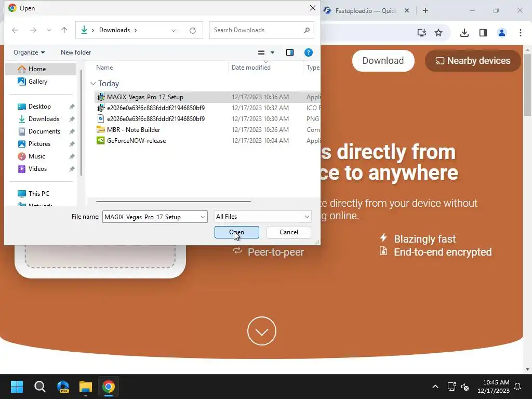Screen dimensions: 532x399
Task: Click the circular down arrow on page
Action: click(x=262, y=331)
